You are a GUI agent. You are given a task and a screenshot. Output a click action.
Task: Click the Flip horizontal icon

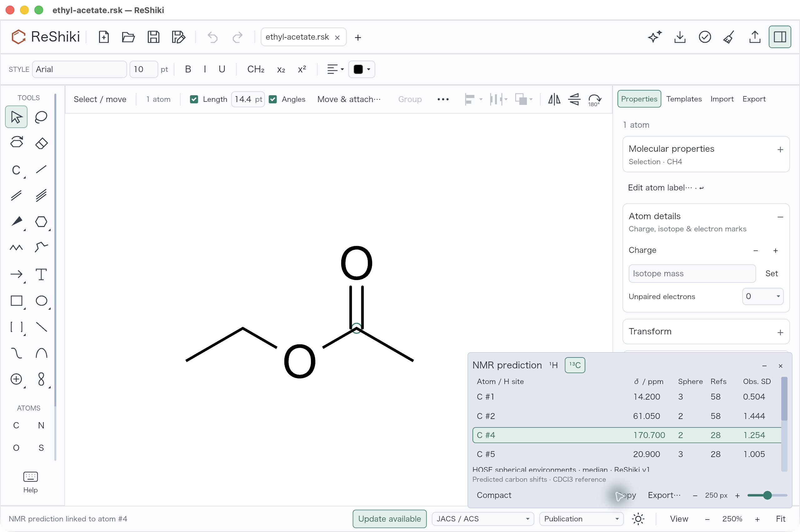(x=554, y=99)
